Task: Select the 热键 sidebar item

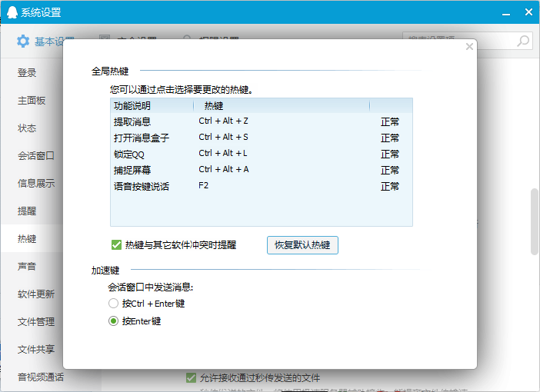Action: pos(32,238)
